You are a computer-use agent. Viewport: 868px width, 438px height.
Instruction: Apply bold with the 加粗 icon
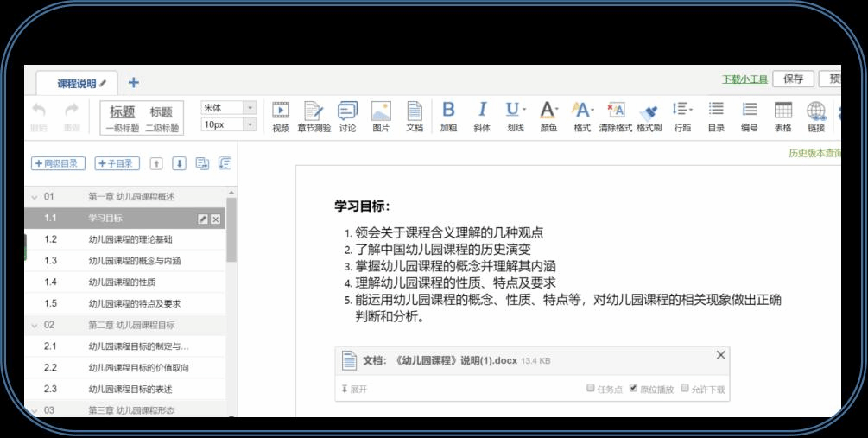[448, 115]
